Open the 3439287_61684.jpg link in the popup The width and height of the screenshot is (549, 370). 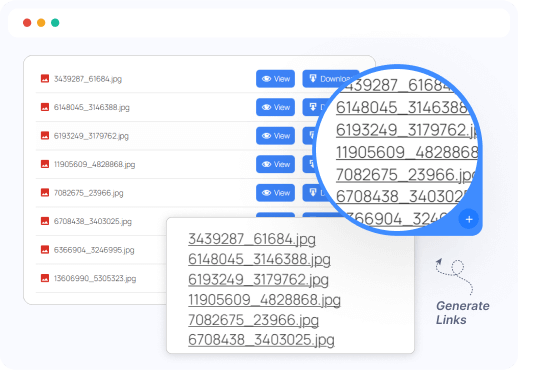252,239
